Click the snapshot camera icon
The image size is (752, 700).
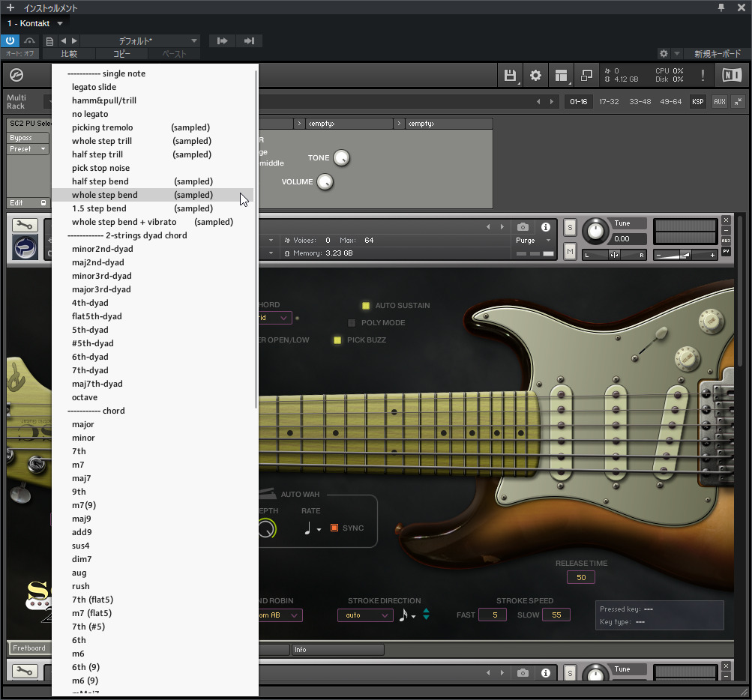point(523,227)
